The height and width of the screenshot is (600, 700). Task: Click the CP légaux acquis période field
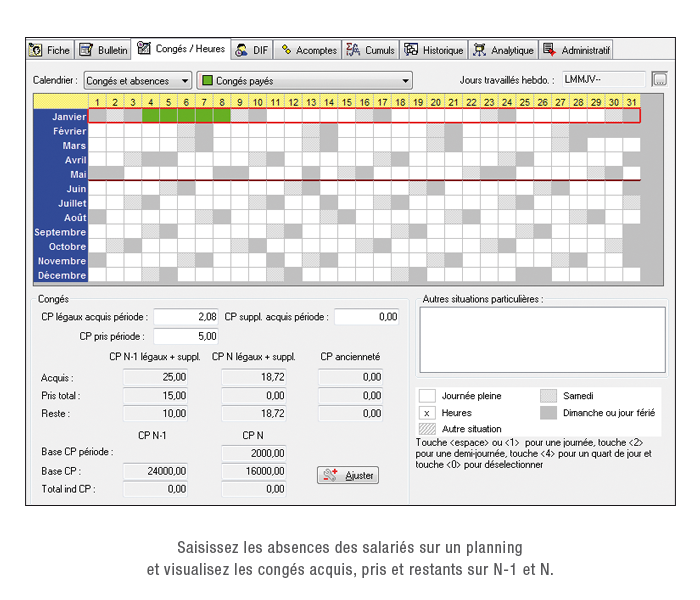point(186,317)
